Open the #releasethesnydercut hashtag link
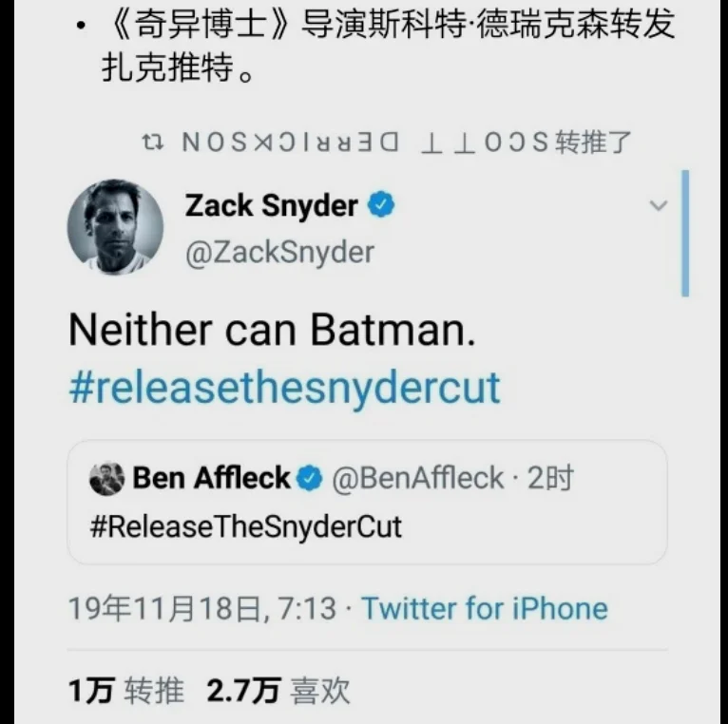The image size is (728, 724). pos(284,388)
